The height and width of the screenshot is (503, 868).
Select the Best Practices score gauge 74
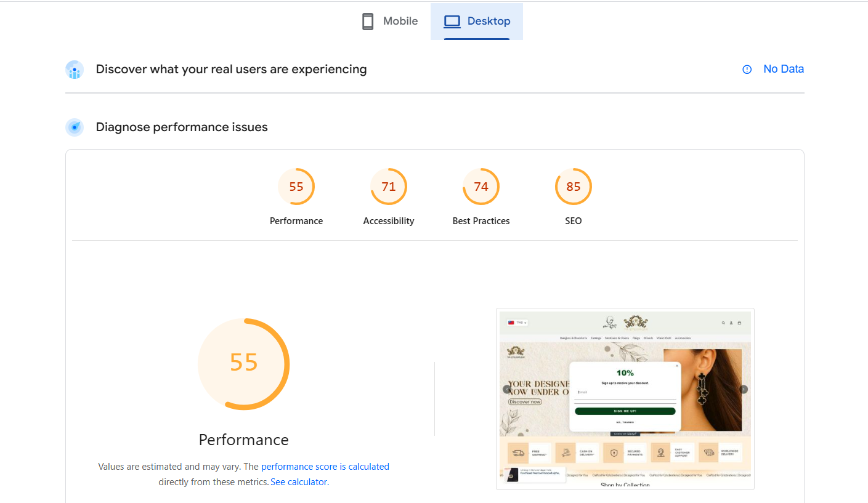481,187
